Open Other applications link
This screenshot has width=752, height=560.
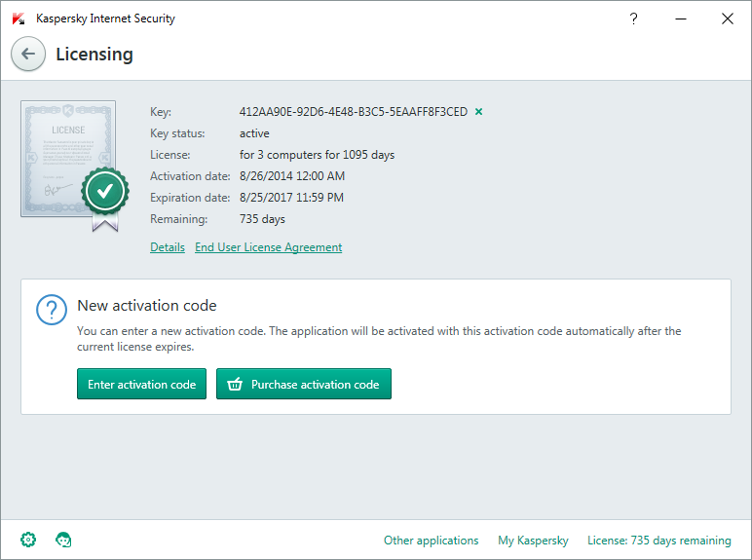(x=432, y=541)
